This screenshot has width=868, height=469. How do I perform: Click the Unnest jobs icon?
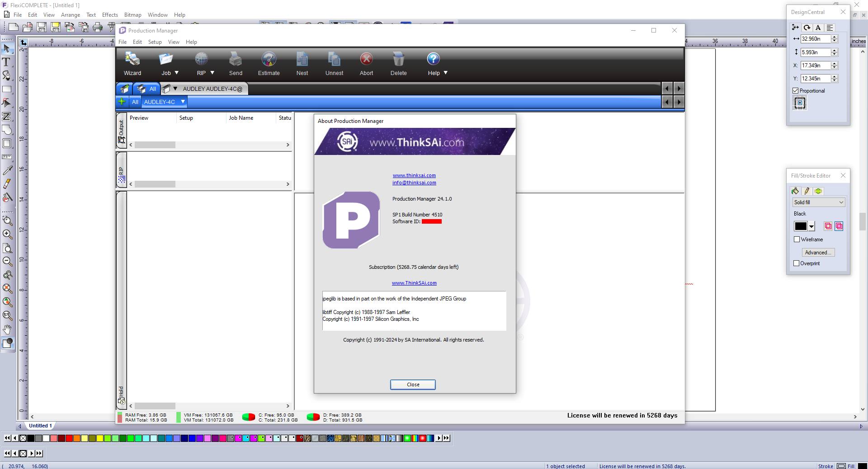tap(334, 64)
